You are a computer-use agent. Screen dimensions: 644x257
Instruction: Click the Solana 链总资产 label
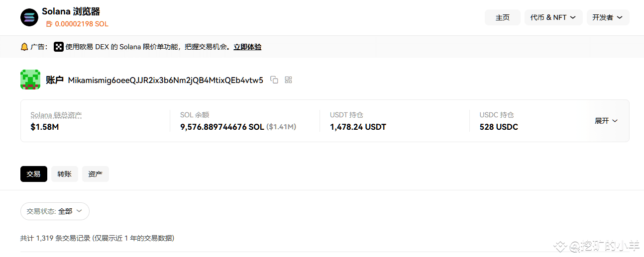(56, 115)
